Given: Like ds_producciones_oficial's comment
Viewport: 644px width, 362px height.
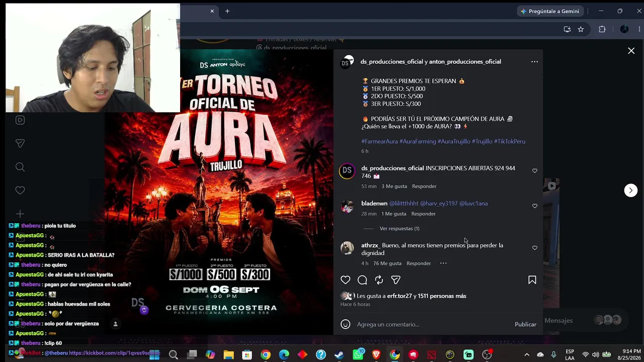Looking at the screenshot, I should [535, 171].
